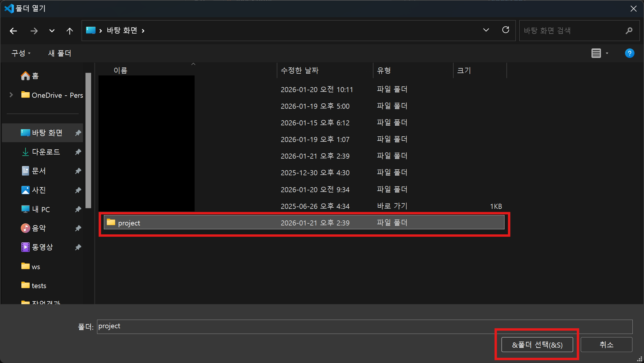This screenshot has width=644, height=363.
Task: Sort by 수정한 날짜 column header
Action: click(299, 71)
